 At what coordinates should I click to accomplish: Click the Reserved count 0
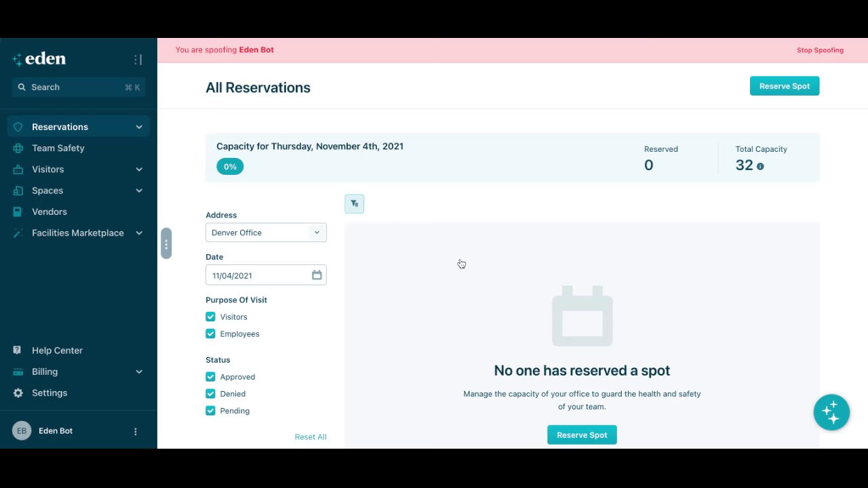pyautogui.click(x=648, y=165)
